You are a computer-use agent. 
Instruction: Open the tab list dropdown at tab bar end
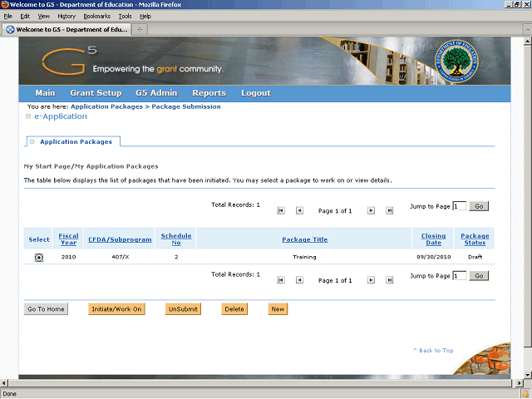coord(528,30)
